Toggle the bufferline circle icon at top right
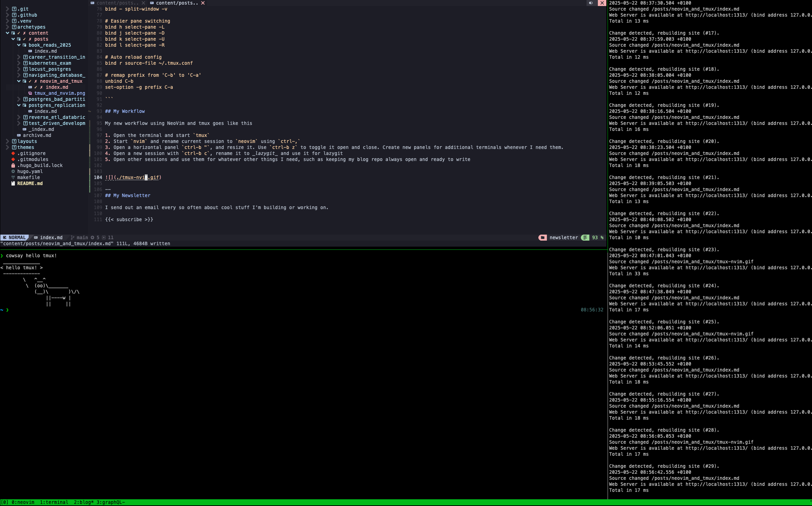This screenshot has width=812, height=506. (x=591, y=3)
